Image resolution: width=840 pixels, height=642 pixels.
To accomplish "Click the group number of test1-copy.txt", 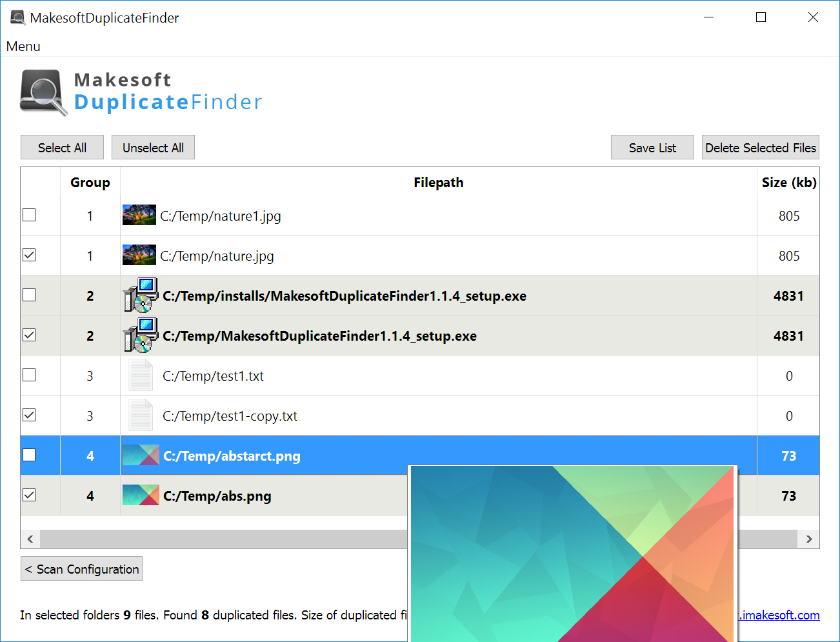I will 90,416.
